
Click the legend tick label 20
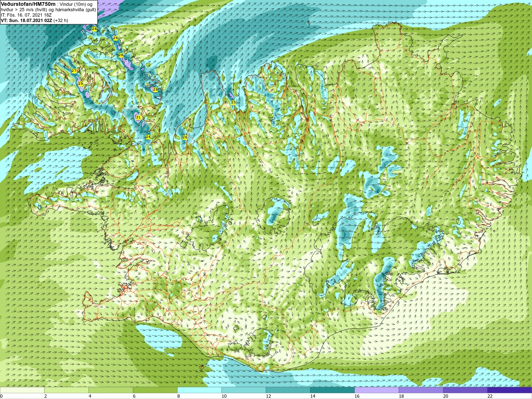click(x=446, y=396)
